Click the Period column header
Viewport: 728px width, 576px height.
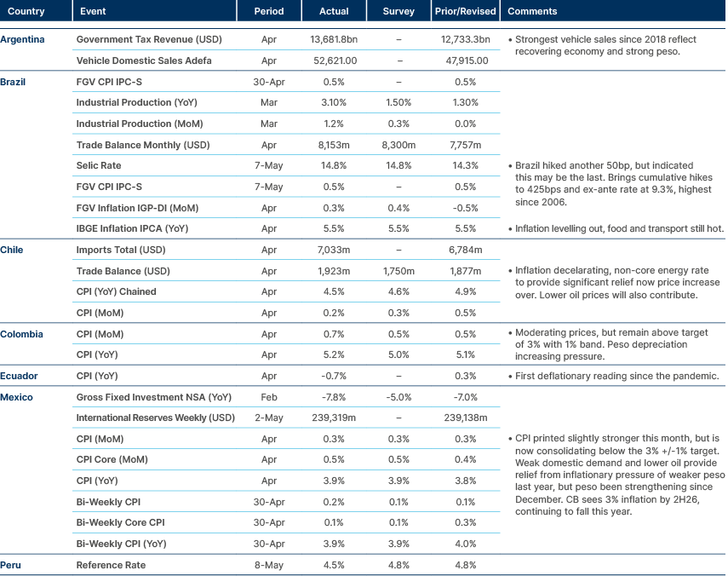(x=269, y=11)
